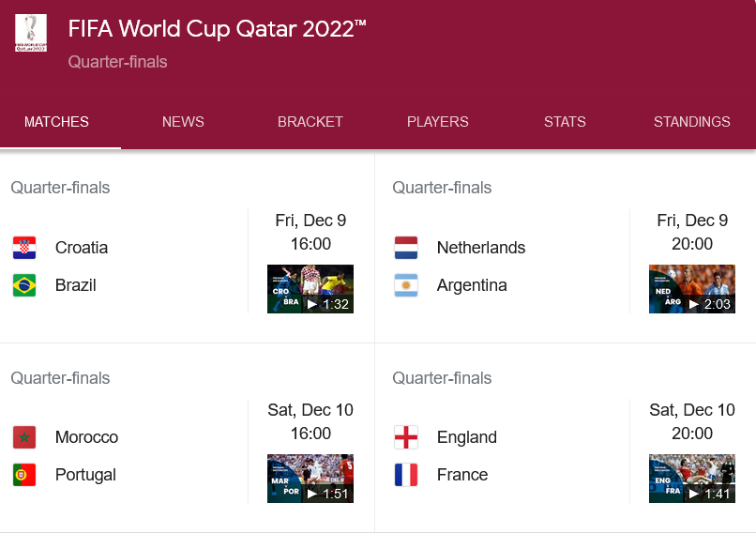Click the Portugal flag icon
This screenshot has width=756, height=533.
24,475
